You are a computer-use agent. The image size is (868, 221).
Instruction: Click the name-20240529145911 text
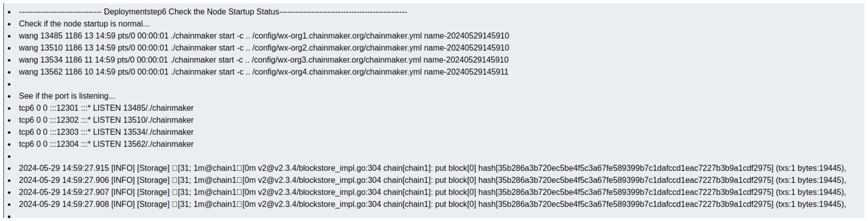coord(466,72)
